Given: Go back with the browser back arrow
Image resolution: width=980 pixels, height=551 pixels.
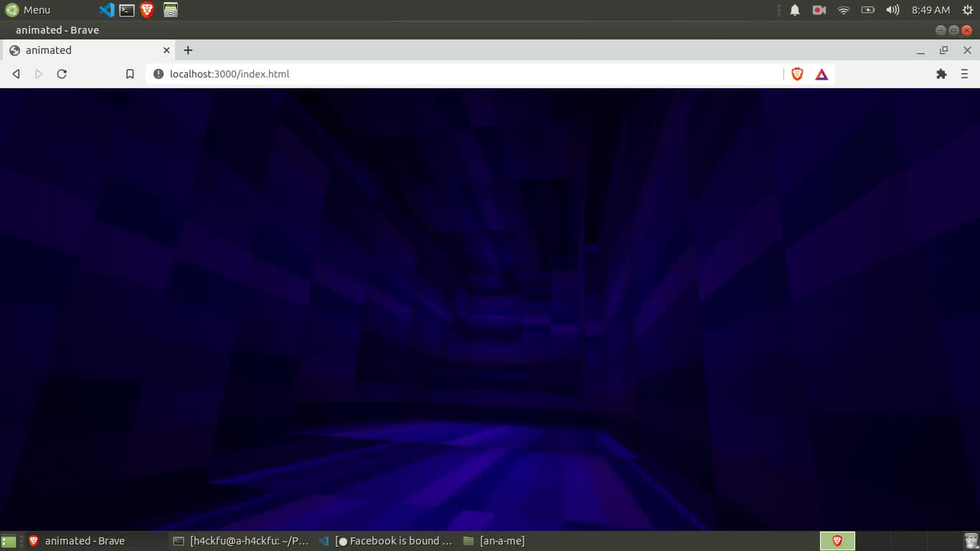Looking at the screenshot, I should [x=16, y=74].
